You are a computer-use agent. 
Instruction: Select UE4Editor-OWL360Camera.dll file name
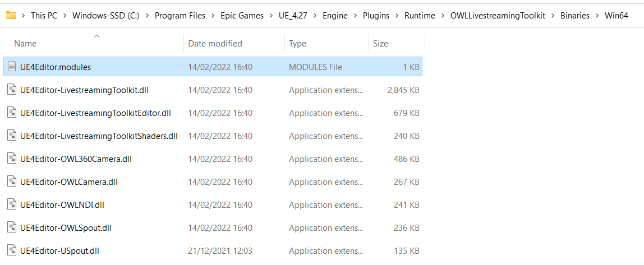(76, 159)
